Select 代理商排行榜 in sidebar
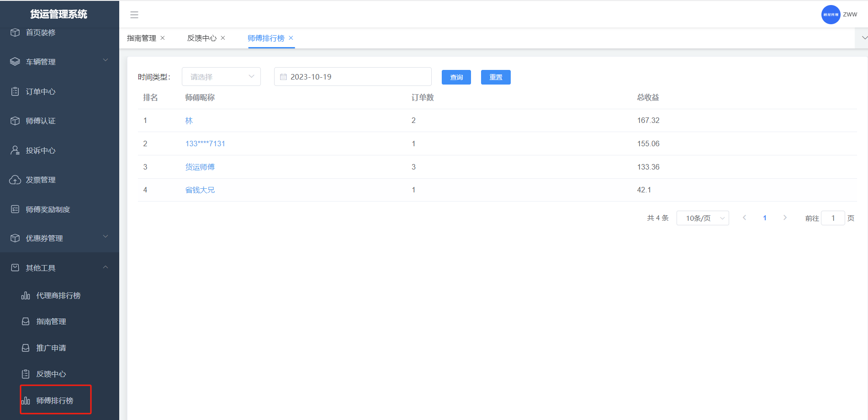 58,296
